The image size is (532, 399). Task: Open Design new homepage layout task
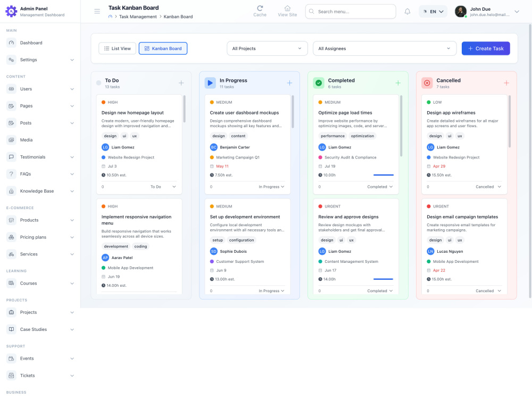(132, 113)
